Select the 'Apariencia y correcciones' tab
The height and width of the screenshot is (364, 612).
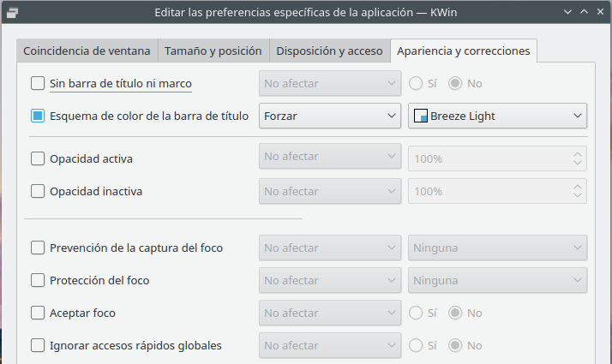pos(463,51)
